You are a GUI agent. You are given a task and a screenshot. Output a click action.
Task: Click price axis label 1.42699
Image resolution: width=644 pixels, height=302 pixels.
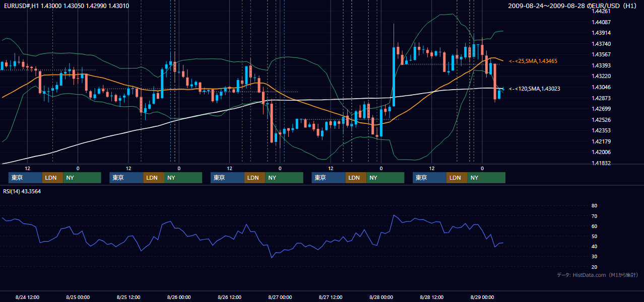[x=601, y=109]
